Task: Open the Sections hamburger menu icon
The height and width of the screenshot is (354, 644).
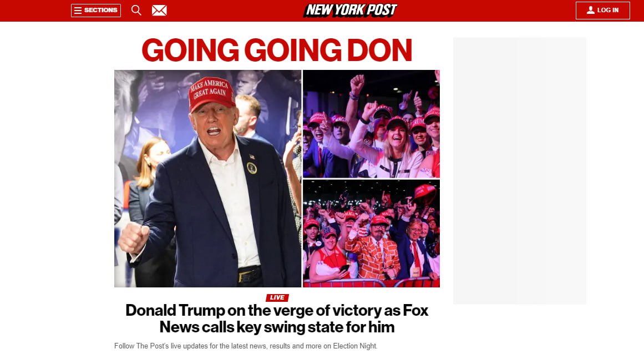Action: click(x=78, y=11)
